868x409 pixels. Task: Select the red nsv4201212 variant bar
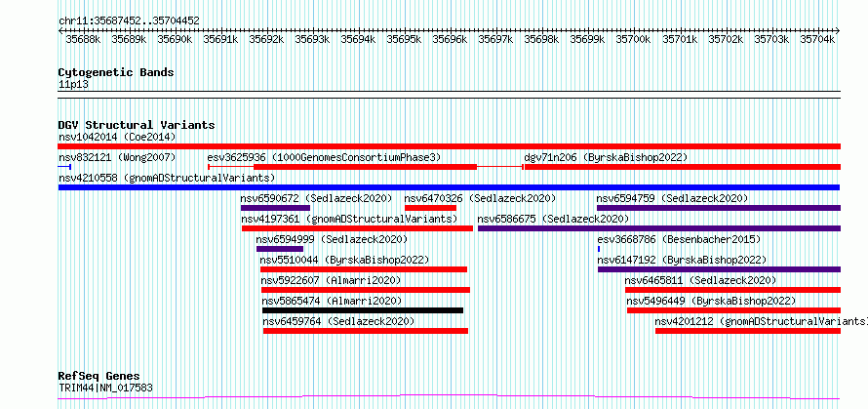click(x=748, y=331)
